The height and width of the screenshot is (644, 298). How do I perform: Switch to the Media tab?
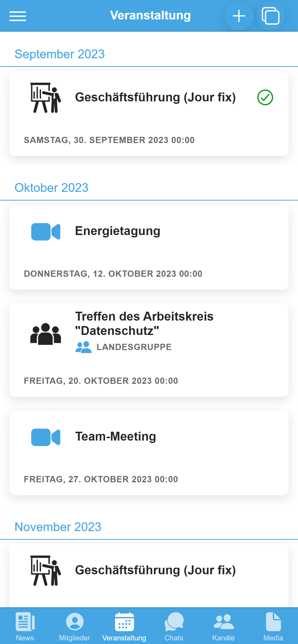point(273,626)
